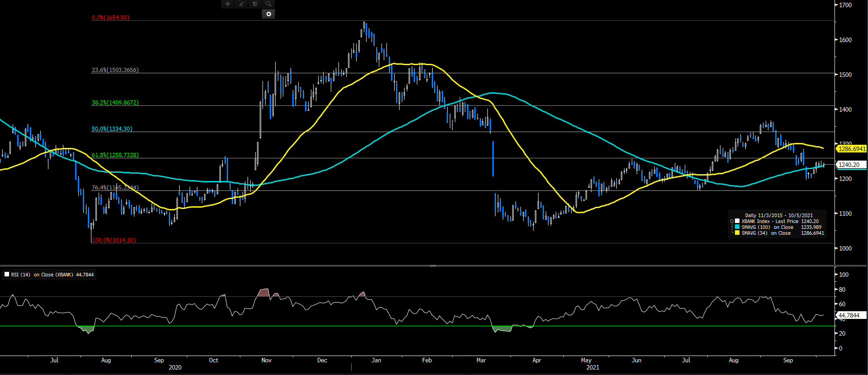Viewport: 868px width, 375px height.
Task: Select the SMAVG (34) on Close legend entry
Action: (x=766, y=233)
